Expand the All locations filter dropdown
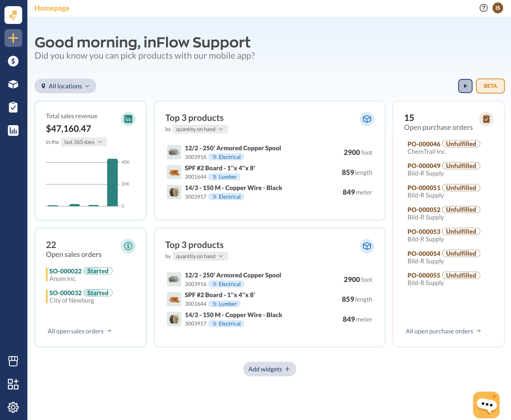The image size is (511, 420). (65, 86)
